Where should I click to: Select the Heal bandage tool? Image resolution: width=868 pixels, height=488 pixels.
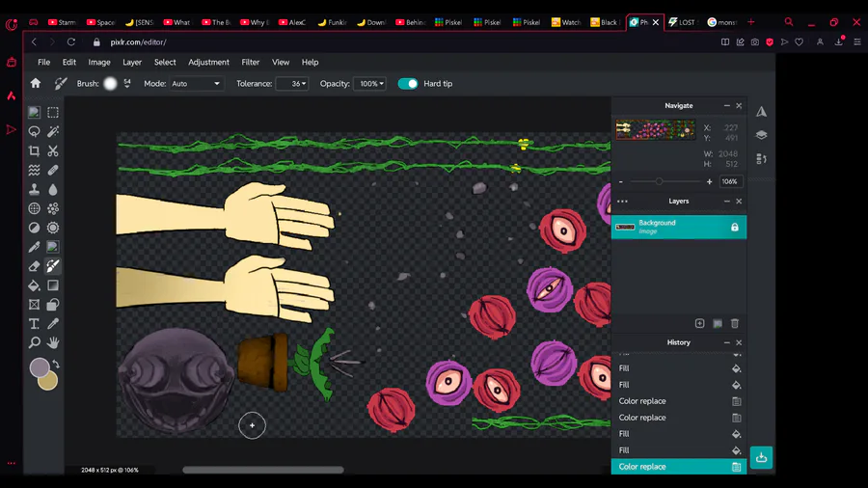pos(53,170)
